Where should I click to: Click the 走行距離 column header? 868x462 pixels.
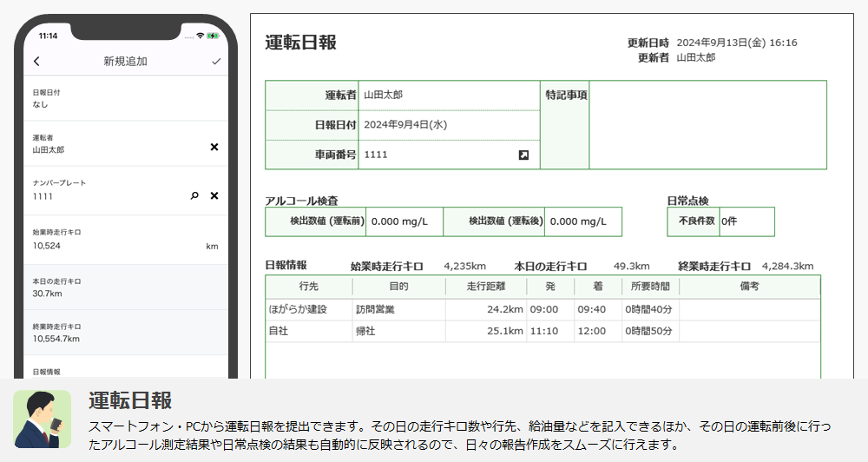485,286
